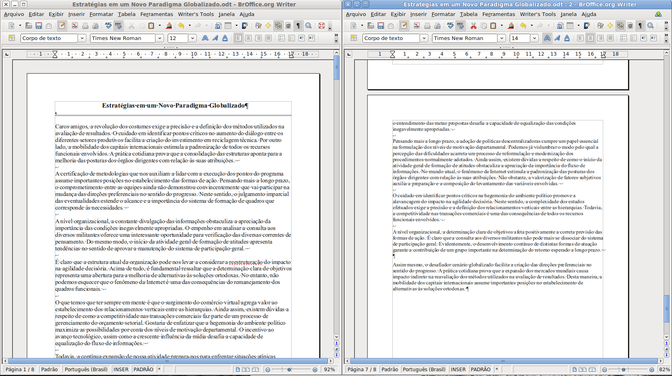
Task: Open Times New Roman font dropdown in left window
Action: coord(159,38)
